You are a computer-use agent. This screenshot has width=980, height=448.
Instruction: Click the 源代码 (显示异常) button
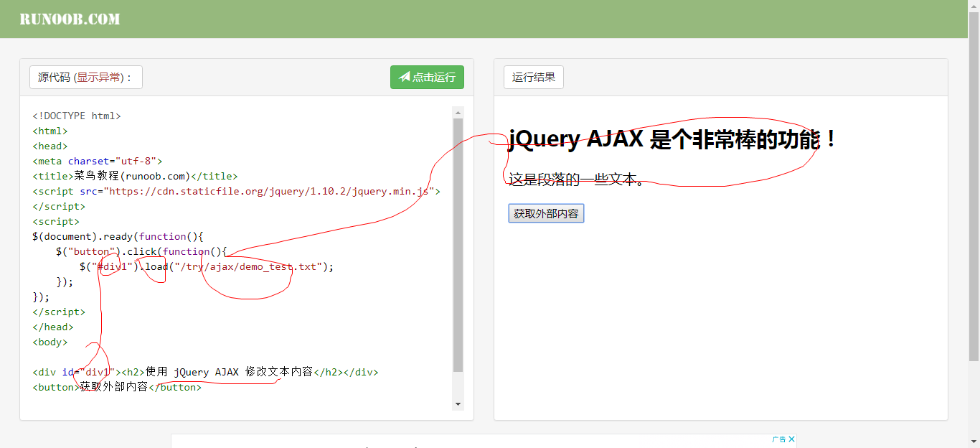click(86, 78)
